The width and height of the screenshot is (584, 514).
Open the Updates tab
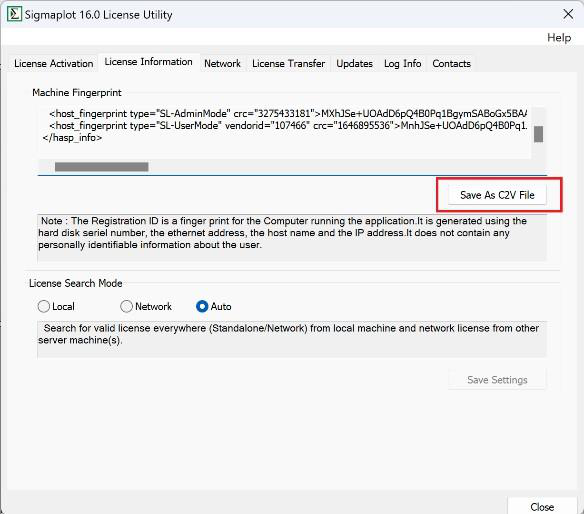click(354, 64)
